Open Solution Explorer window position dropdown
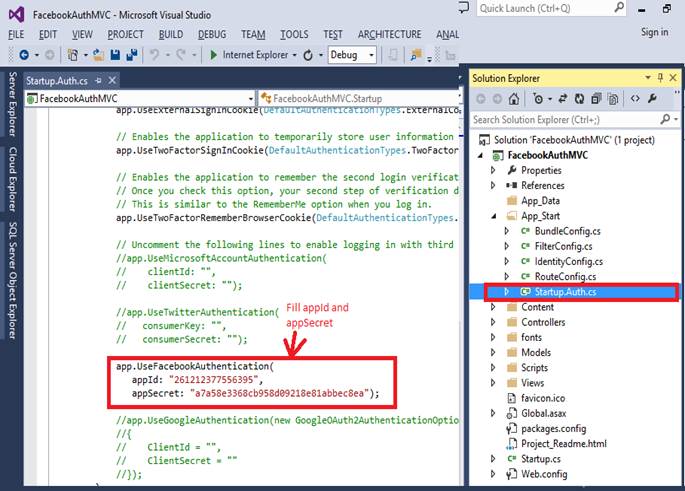Image resolution: width=685 pixels, height=491 pixels. 648,78
